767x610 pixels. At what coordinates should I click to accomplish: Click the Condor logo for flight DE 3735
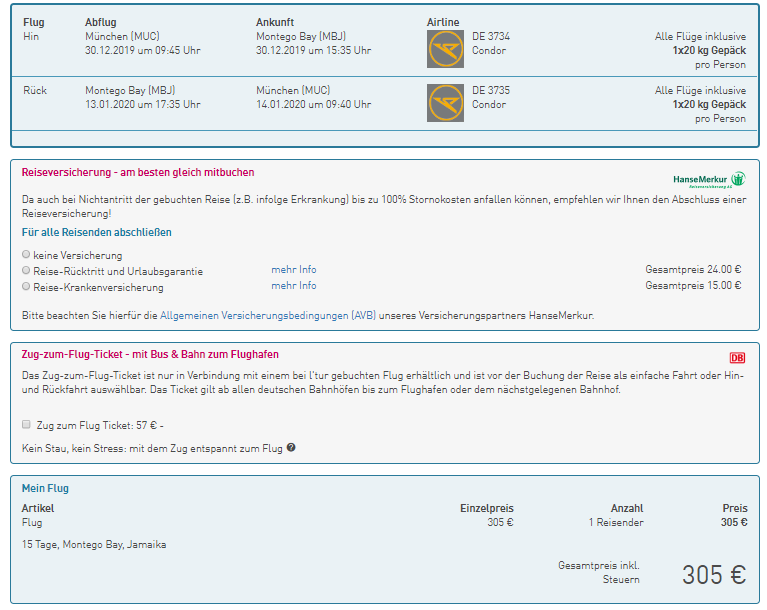click(x=445, y=103)
